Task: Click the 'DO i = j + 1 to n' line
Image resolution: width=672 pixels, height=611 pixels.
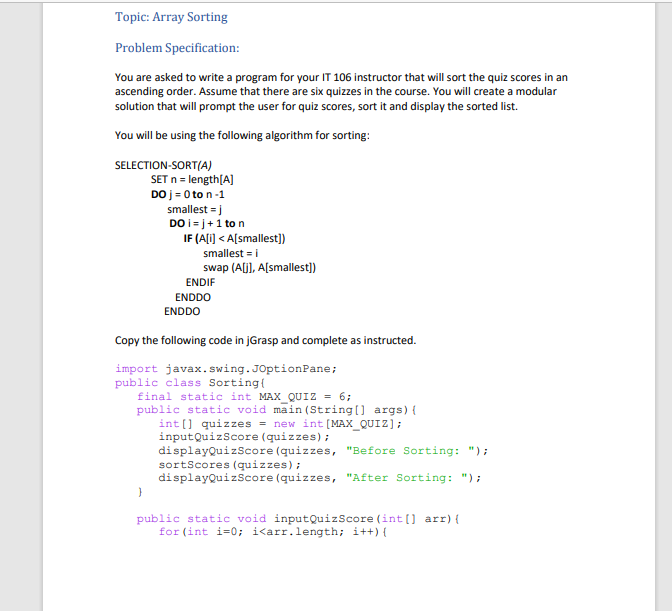Action: 207,224
